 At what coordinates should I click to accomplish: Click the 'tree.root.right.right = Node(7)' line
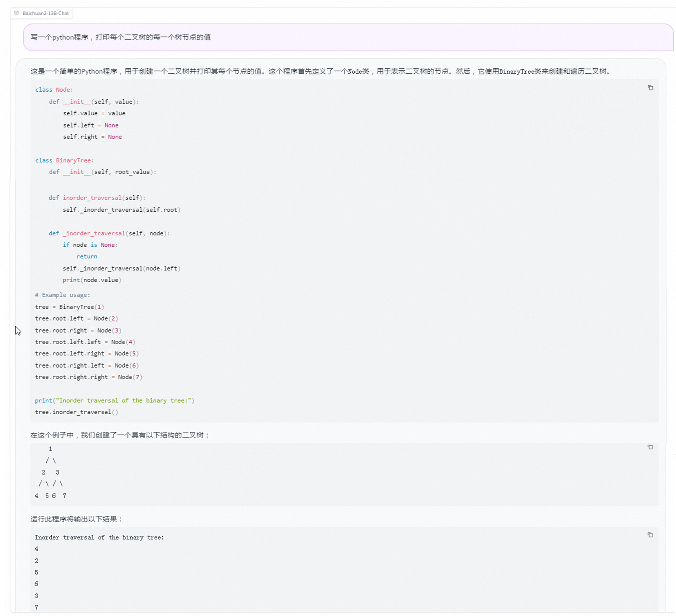tap(88, 377)
